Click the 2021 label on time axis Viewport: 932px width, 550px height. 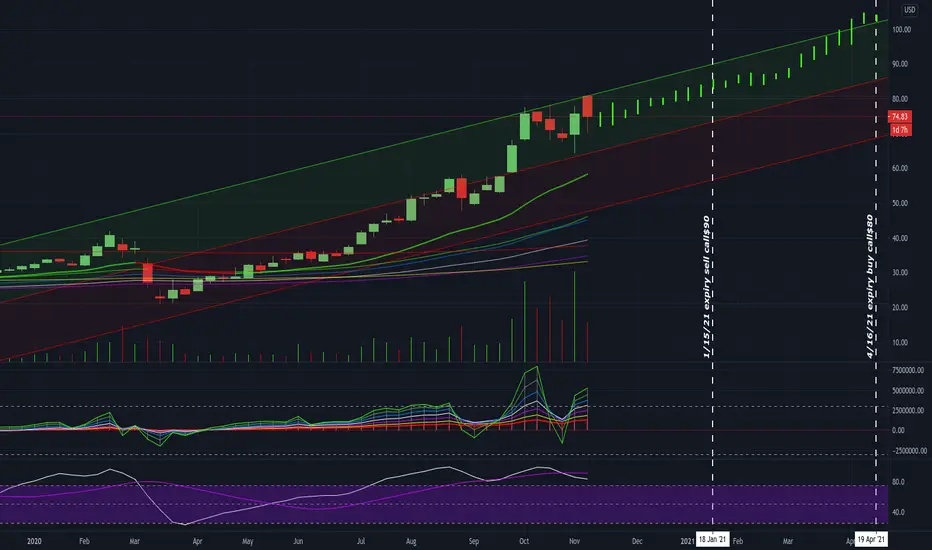(687, 541)
